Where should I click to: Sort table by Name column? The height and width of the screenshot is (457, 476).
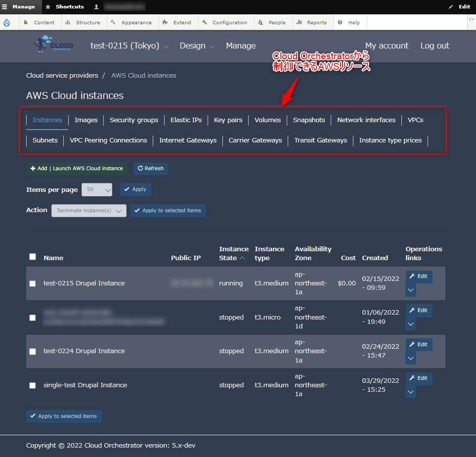53,258
